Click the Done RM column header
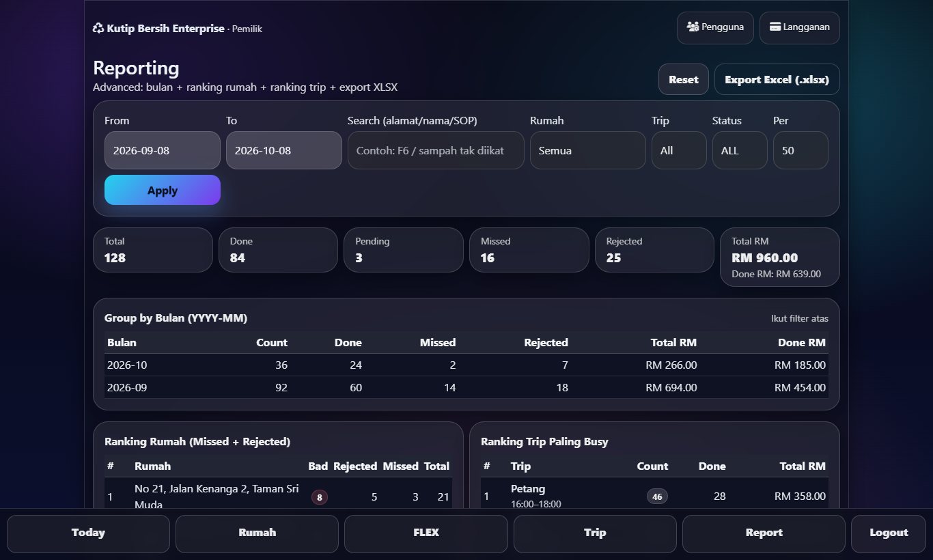The image size is (933, 560). 802,343
